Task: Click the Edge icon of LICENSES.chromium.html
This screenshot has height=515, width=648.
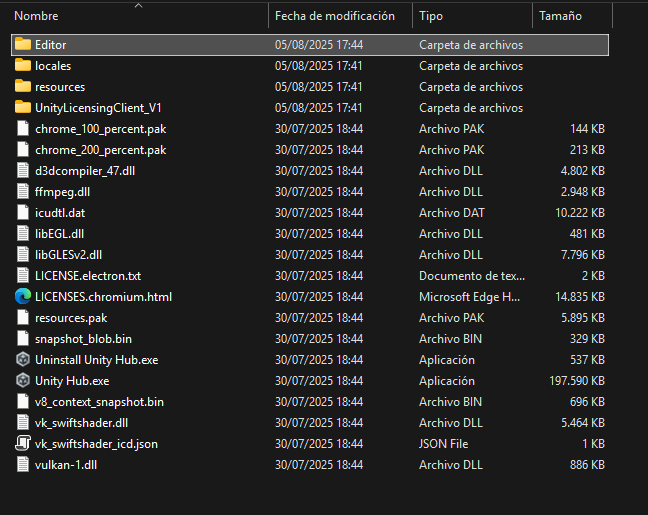Action: coord(23,297)
